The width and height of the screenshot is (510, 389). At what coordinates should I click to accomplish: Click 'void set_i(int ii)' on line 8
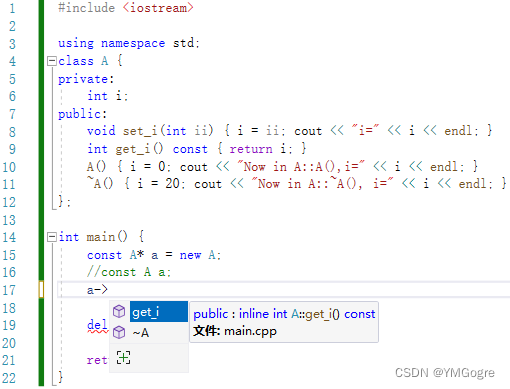coord(150,131)
